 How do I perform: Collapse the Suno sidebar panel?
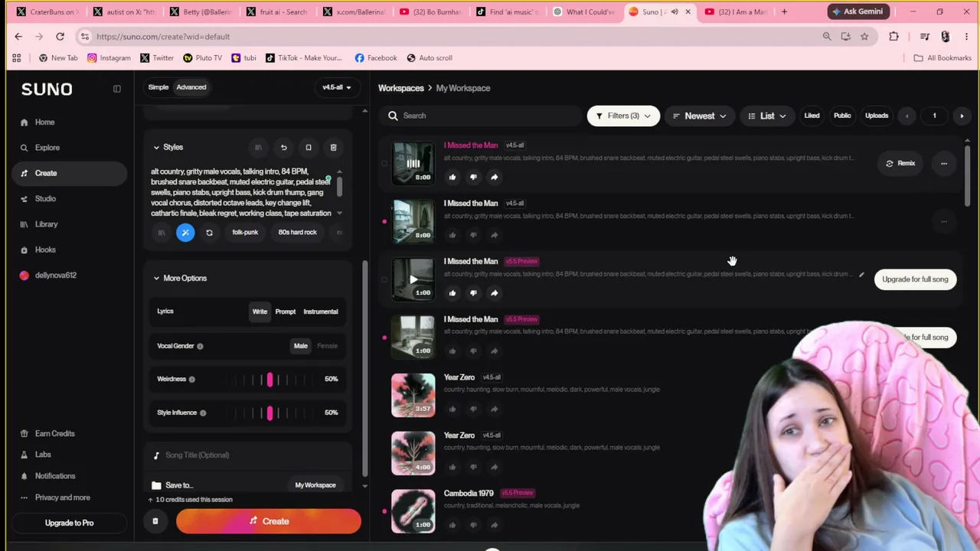click(x=116, y=89)
